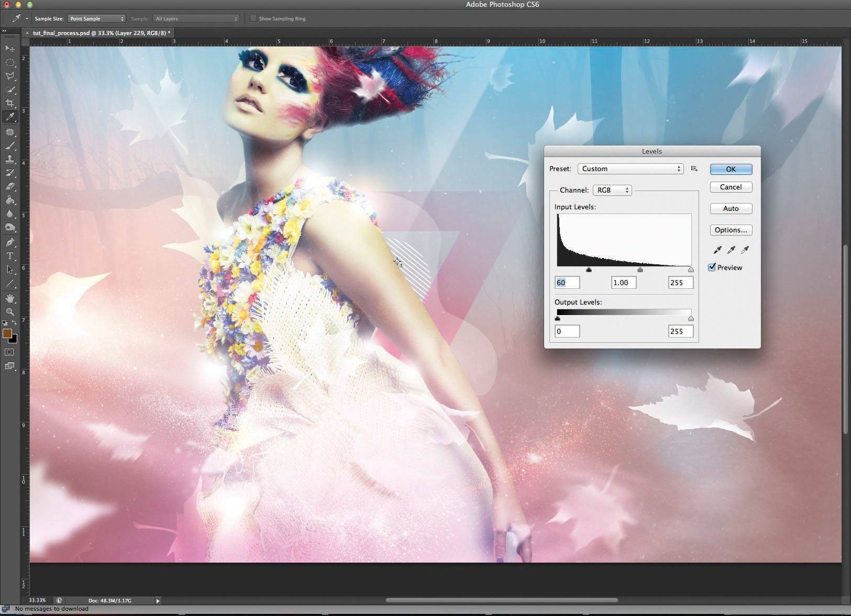The image size is (851, 616).
Task: Click the output levels black slider
Action: 558,318
